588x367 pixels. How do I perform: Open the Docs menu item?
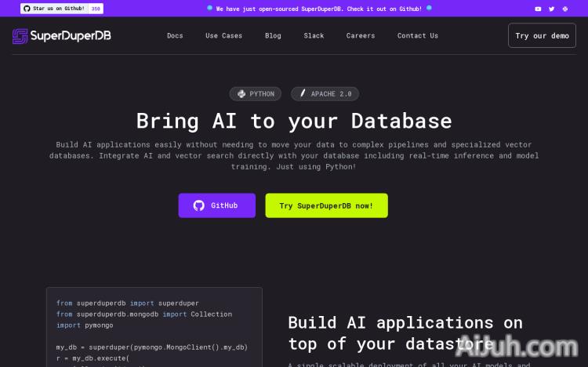point(175,36)
